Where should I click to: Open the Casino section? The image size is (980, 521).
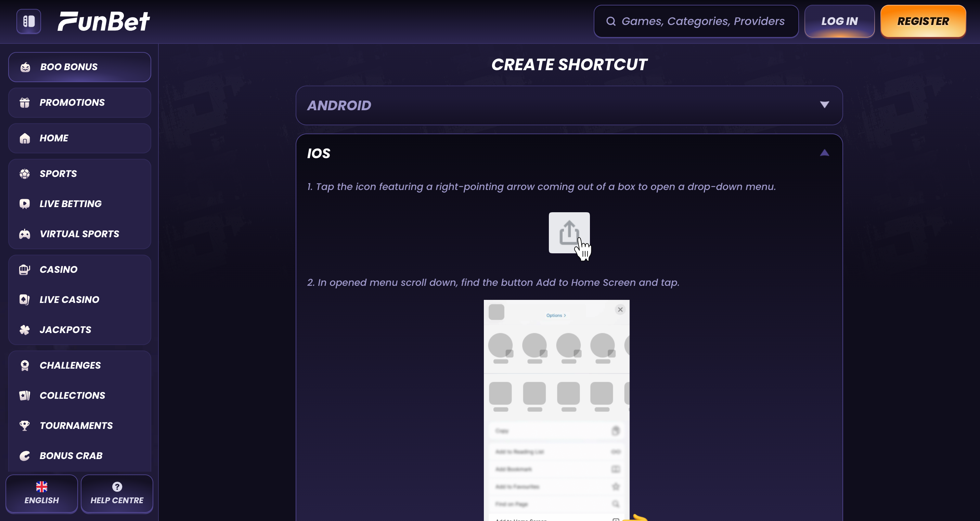(79, 270)
